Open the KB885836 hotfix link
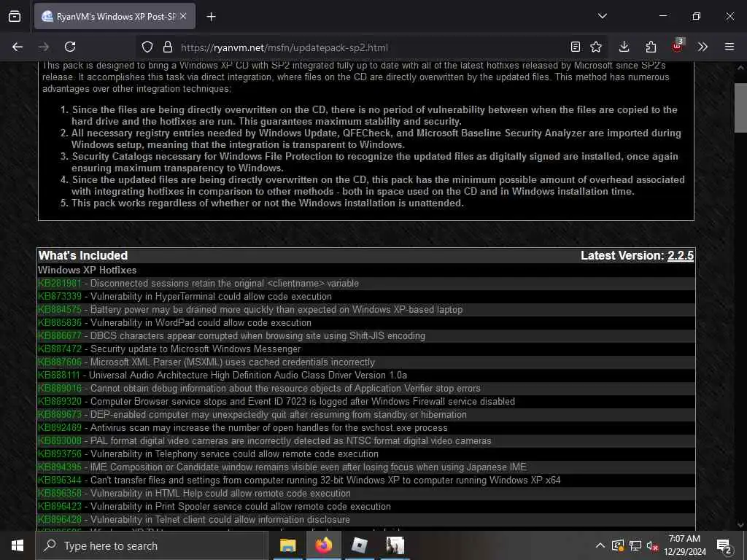Screen dimensions: 747x560 pyautogui.click(x=60, y=322)
